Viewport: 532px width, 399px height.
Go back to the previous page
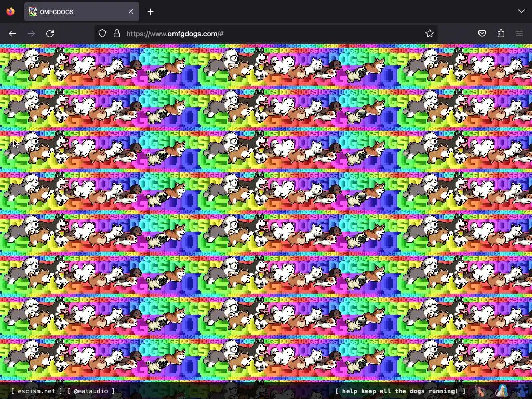[12, 34]
